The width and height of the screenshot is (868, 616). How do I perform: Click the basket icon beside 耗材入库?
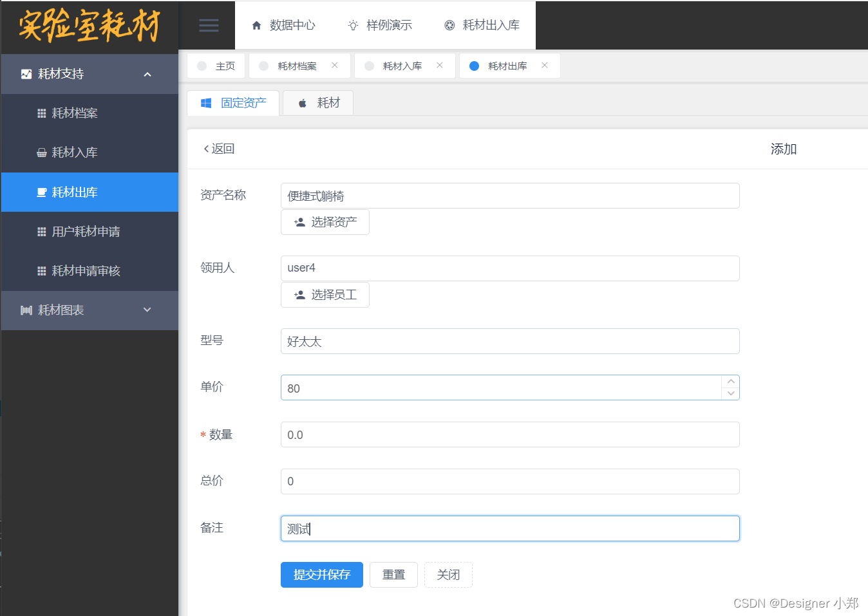click(42, 153)
